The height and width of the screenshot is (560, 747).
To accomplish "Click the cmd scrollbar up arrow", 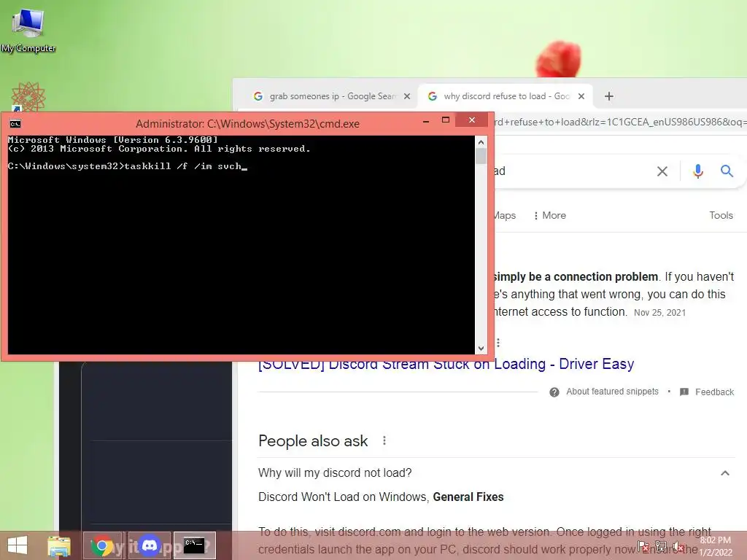I will (481, 142).
